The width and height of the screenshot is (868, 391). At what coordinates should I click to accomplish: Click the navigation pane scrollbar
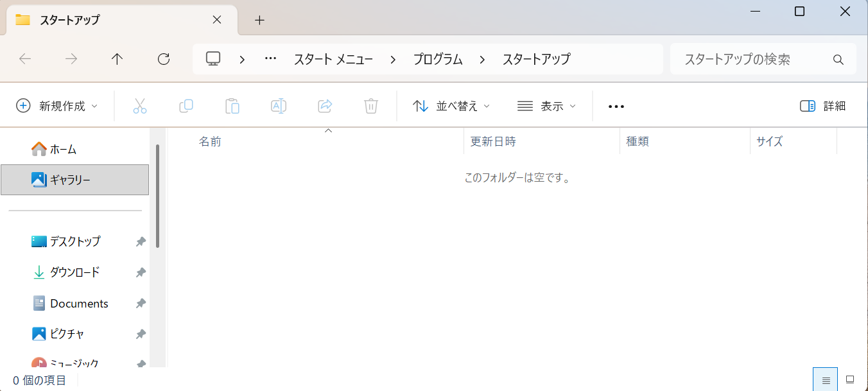click(157, 196)
